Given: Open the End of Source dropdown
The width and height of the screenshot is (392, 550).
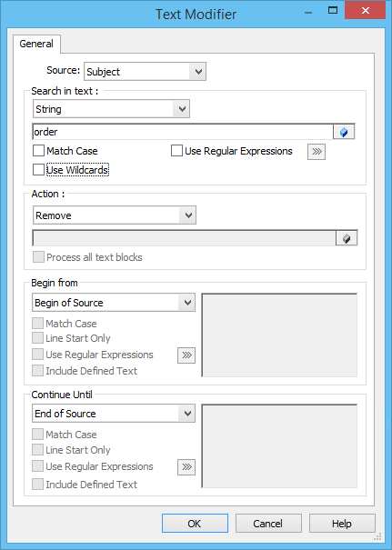Looking at the screenshot, I should pos(114,414).
